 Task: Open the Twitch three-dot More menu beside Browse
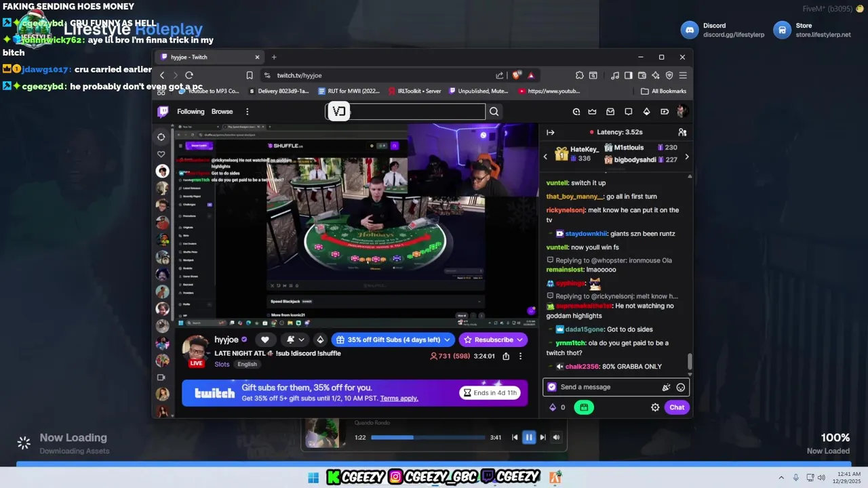click(x=247, y=112)
